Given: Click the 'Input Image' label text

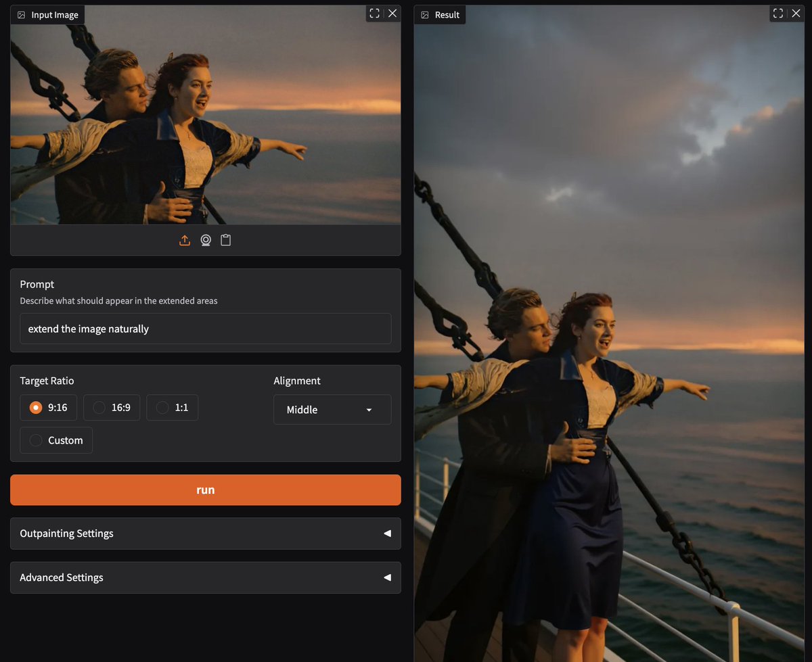Looking at the screenshot, I should (x=55, y=15).
